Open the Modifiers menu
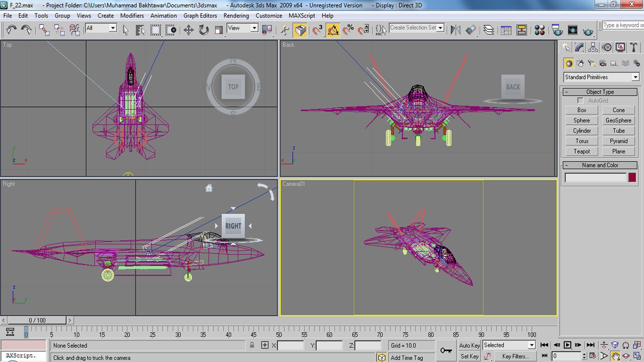The height and width of the screenshot is (362, 644). point(132,16)
